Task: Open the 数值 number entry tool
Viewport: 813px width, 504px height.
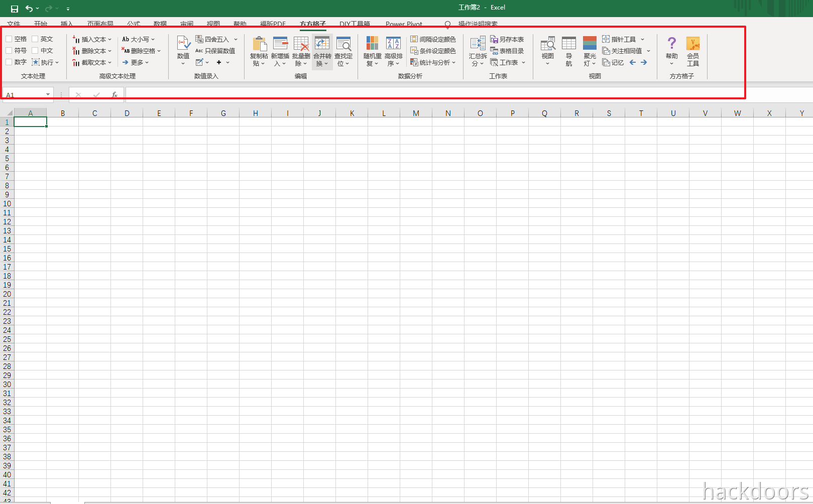Action: coord(183,51)
